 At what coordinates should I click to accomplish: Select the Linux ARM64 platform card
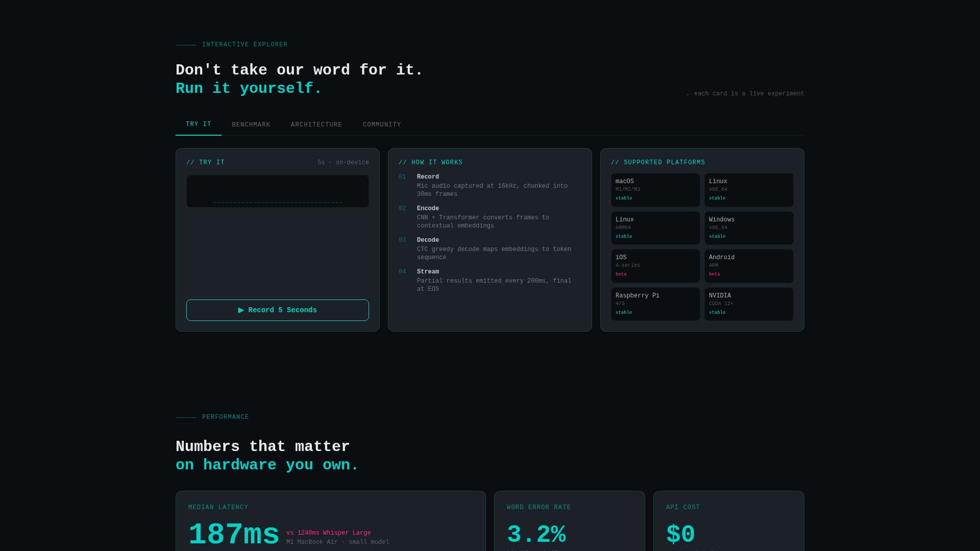(x=655, y=228)
